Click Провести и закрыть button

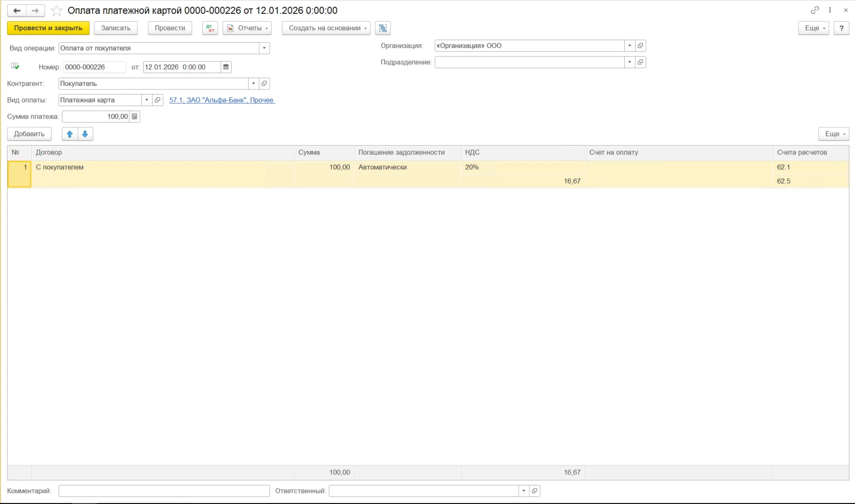click(48, 28)
